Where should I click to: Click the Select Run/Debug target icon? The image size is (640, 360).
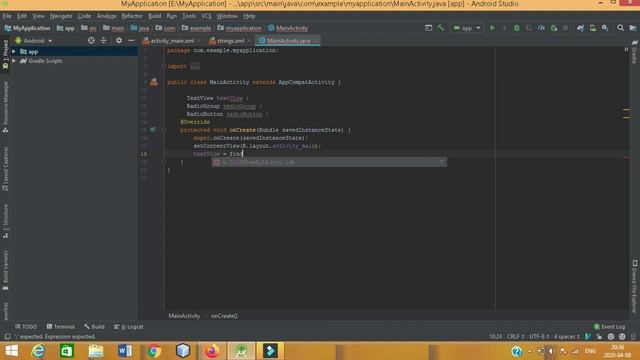tap(428, 28)
